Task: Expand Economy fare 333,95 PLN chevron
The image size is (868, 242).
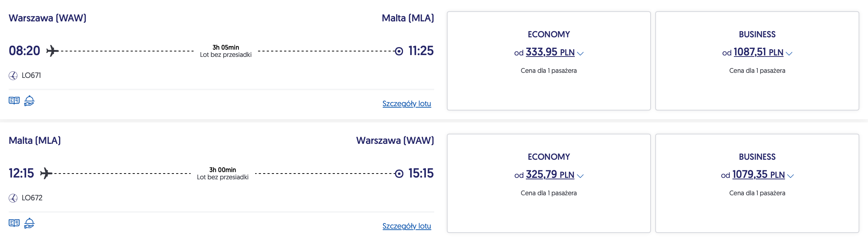Action: pyautogui.click(x=580, y=54)
